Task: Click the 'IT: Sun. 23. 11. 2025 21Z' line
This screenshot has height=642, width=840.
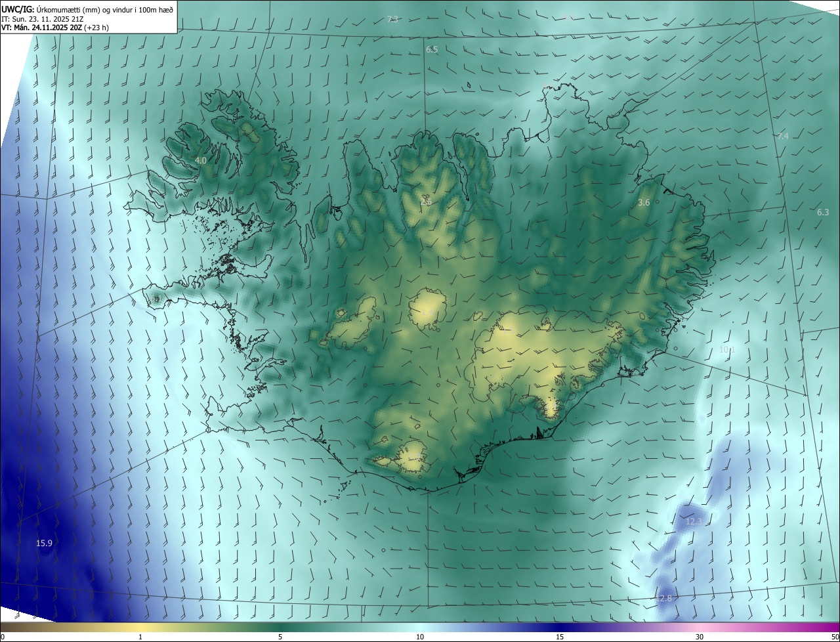Action: coord(43,19)
